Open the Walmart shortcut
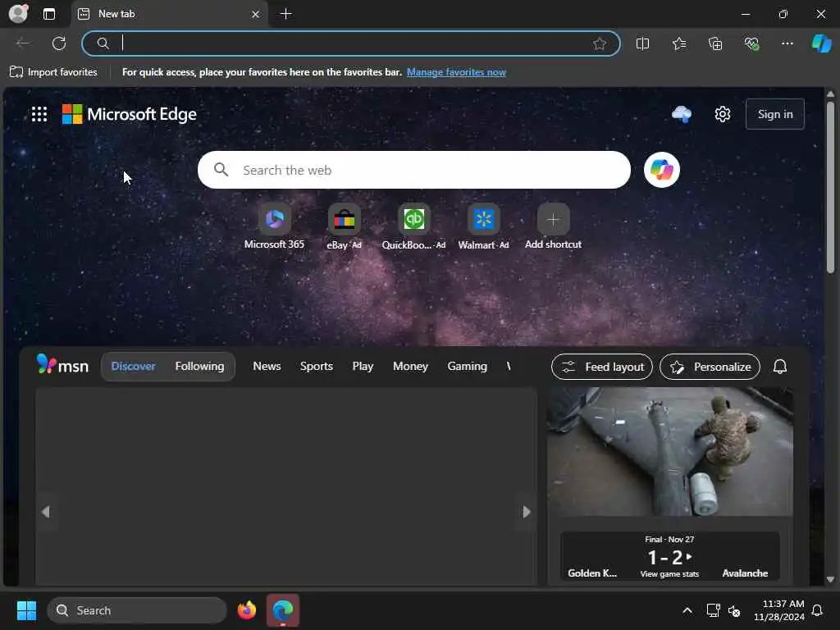Image resolution: width=840 pixels, height=630 pixels. click(x=483, y=226)
